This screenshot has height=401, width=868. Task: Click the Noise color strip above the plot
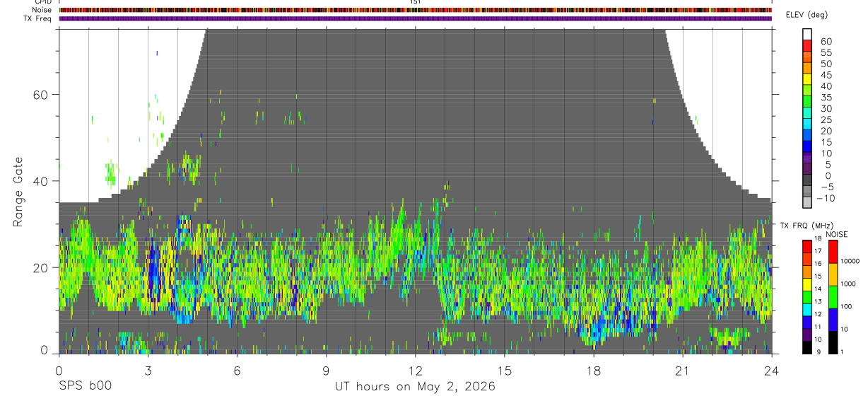click(x=416, y=10)
